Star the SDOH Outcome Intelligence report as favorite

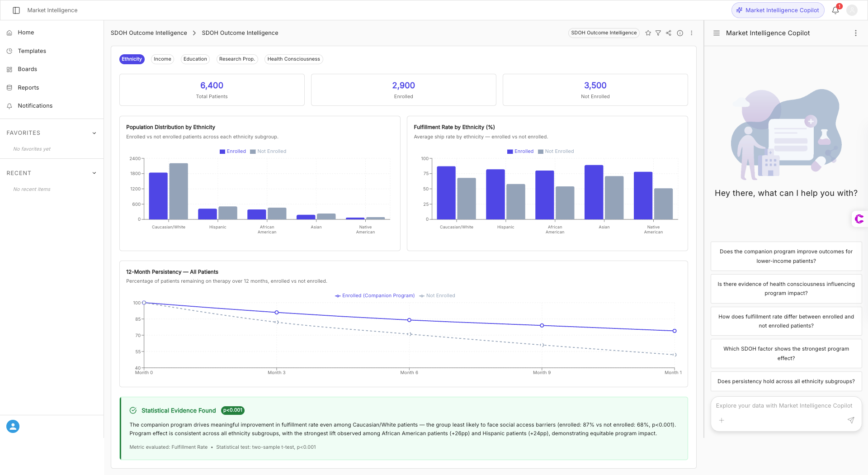pos(648,33)
